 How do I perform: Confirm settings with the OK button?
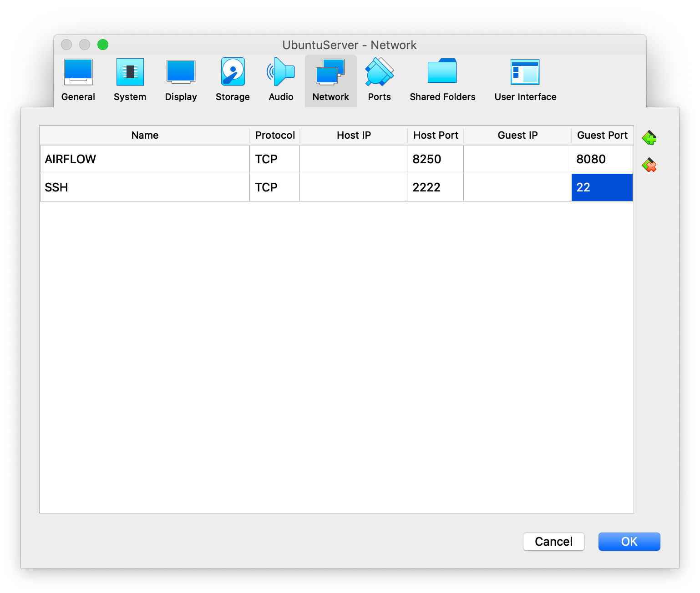pos(629,542)
